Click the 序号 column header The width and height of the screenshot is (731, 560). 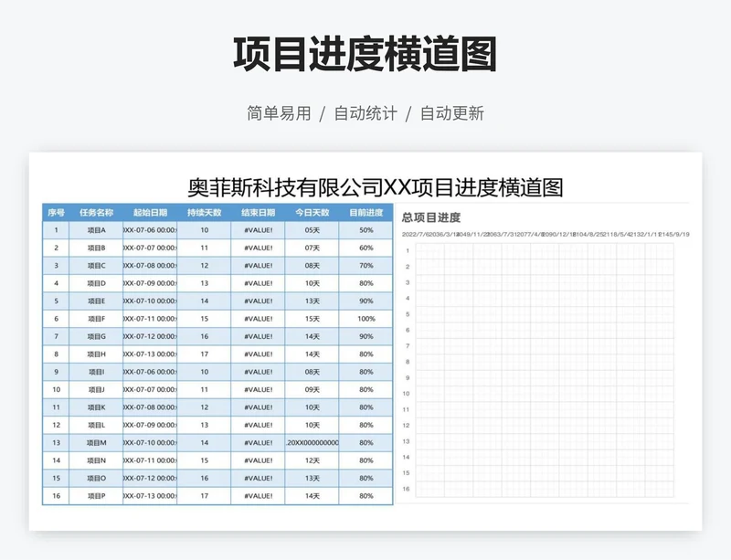pos(56,213)
